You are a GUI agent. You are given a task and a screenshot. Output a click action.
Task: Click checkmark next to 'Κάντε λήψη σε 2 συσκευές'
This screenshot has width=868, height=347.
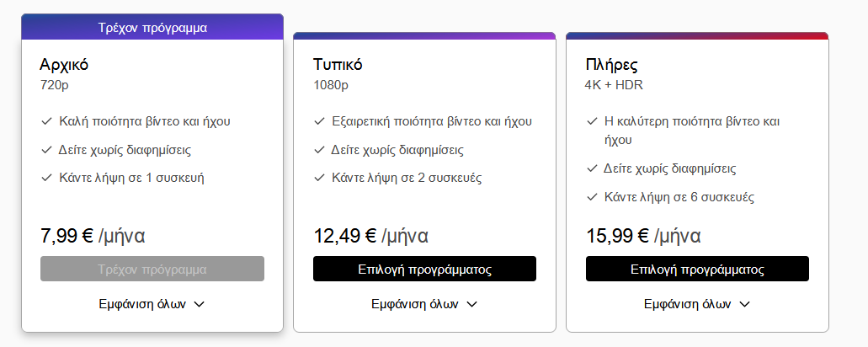[x=319, y=178]
